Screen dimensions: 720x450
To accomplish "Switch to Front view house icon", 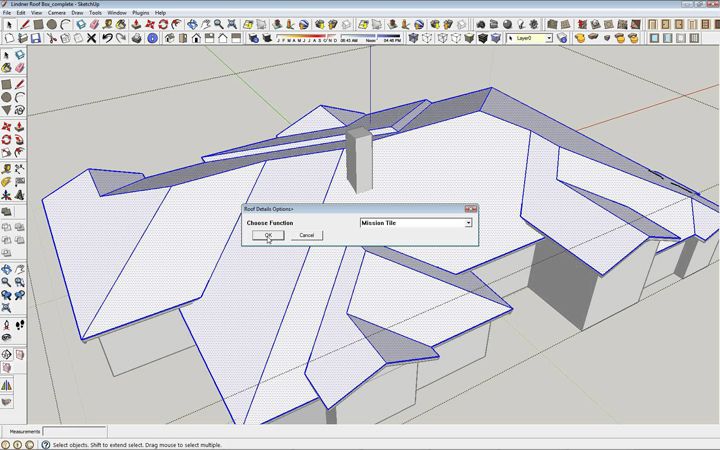I will (x=196, y=38).
